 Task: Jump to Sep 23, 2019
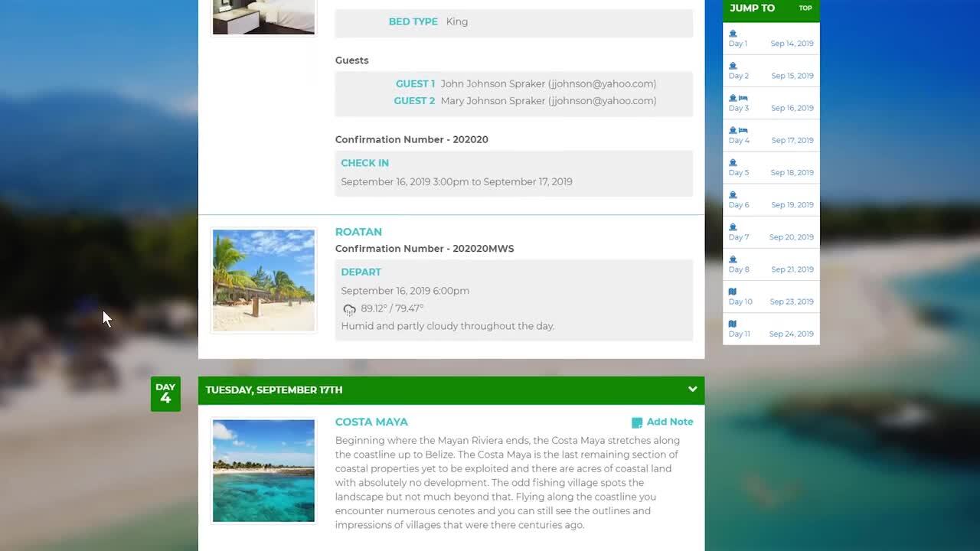coord(792,302)
